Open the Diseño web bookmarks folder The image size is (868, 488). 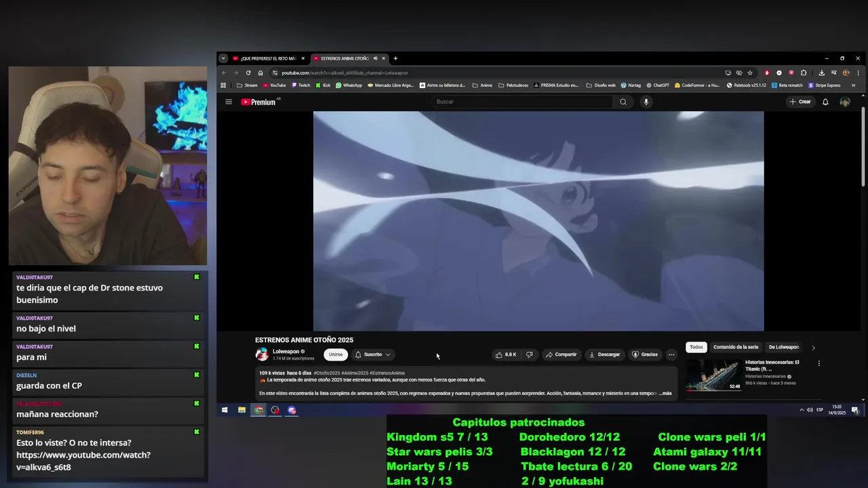point(601,85)
